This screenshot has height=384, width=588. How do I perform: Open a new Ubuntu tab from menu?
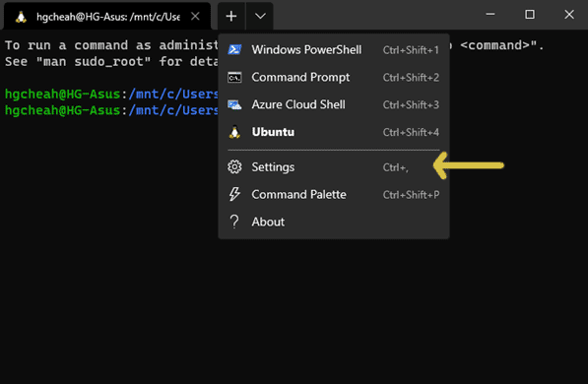tap(334, 132)
